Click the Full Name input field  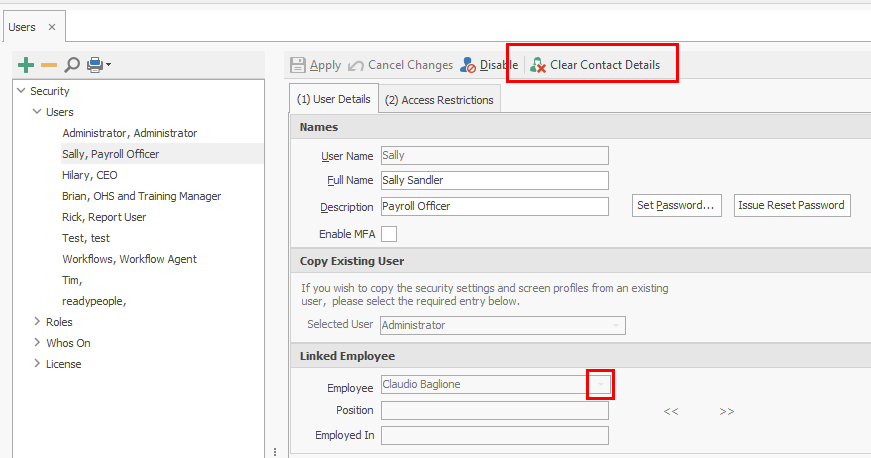click(x=494, y=181)
